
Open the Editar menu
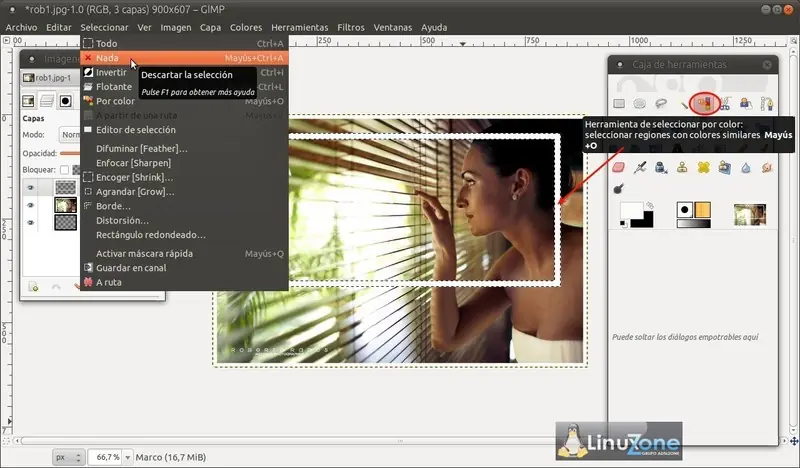click(x=59, y=28)
